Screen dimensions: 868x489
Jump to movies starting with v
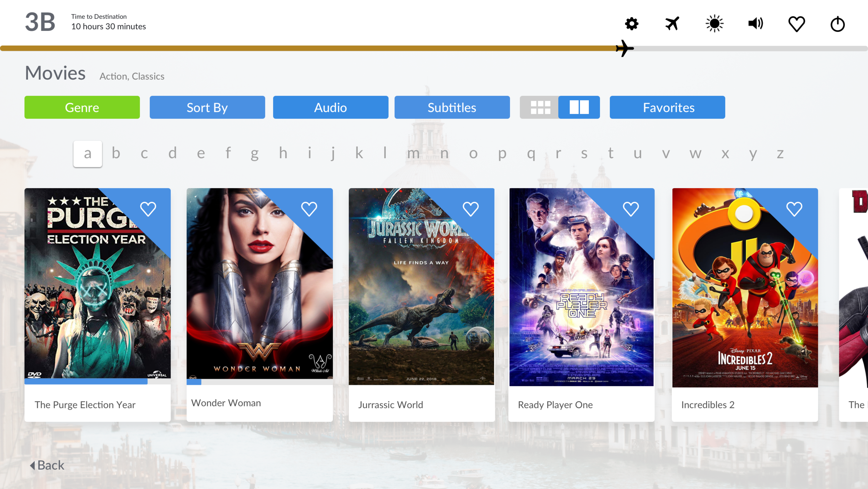click(666, 154)
